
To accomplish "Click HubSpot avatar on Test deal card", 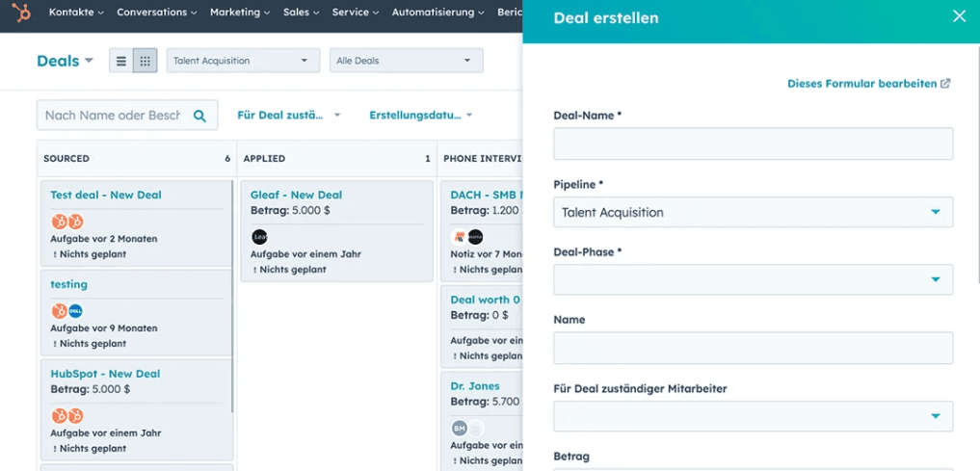I will pyautogui.click(x=59, y=222).
